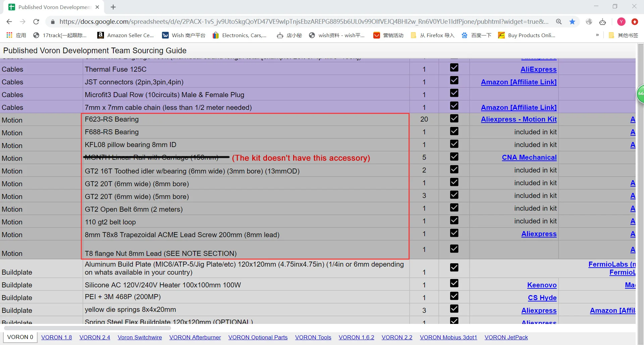Select the F623-RS Bearing cell

(x=246, y=119)
